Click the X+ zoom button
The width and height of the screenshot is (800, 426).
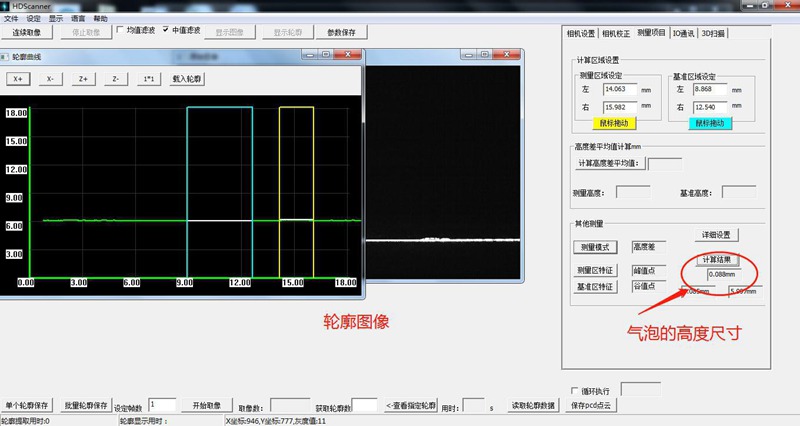pos(17,78)
